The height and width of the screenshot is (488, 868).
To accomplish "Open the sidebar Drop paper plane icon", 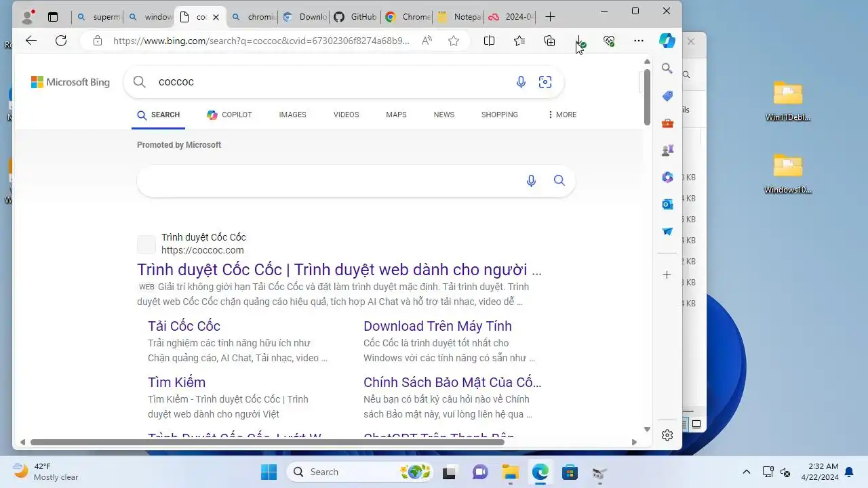I will (667, 231).
